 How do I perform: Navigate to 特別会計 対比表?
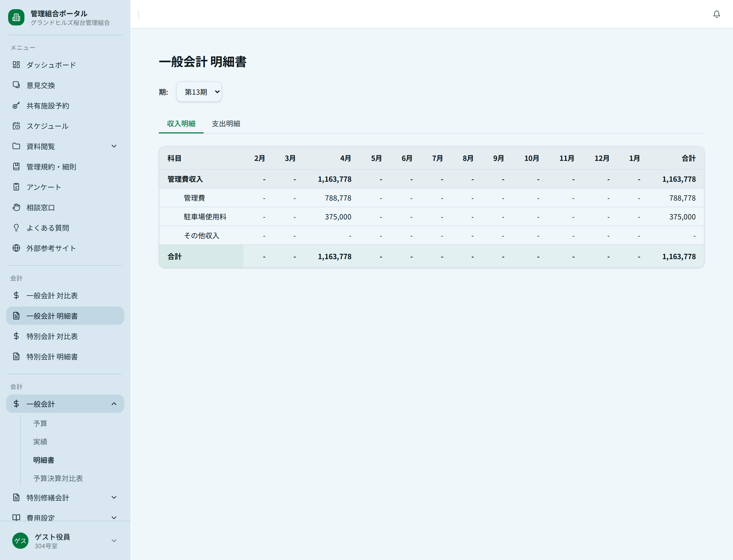tap(53, 336)
